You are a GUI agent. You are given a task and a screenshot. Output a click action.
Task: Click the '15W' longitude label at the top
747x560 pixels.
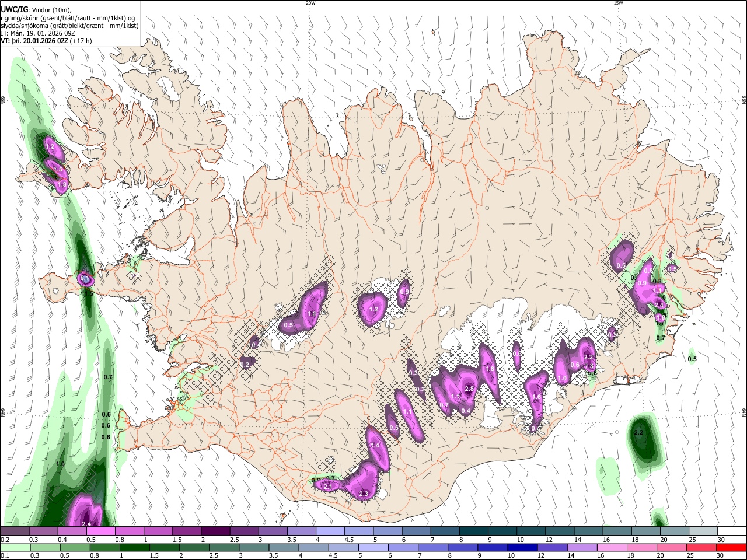[617, 3]
